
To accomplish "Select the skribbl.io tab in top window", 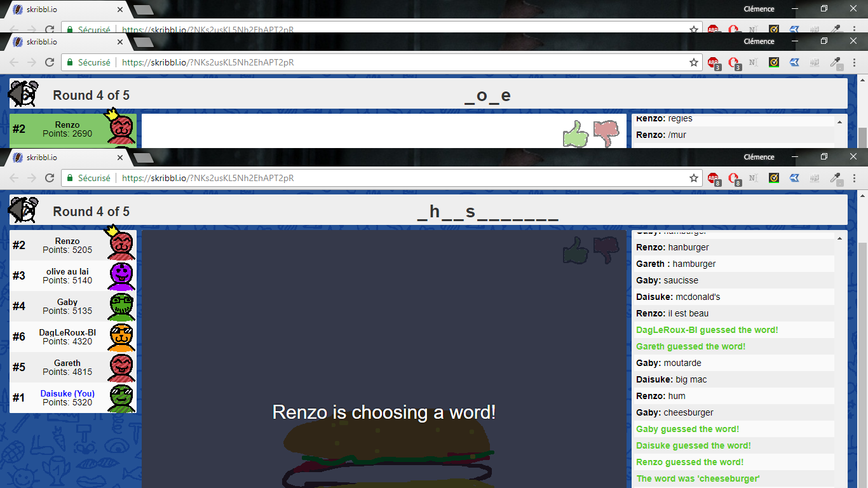I will pos(65,10).
